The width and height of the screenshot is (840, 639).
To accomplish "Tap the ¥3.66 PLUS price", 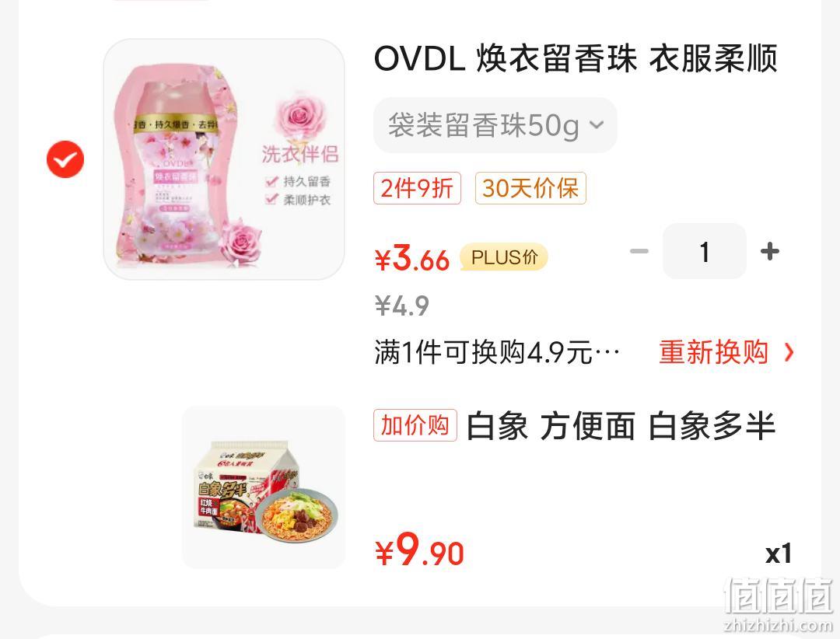I will [x=411, y=258].
